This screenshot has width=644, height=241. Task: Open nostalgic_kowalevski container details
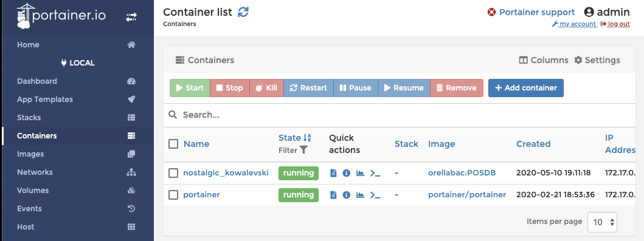(226, 173)
